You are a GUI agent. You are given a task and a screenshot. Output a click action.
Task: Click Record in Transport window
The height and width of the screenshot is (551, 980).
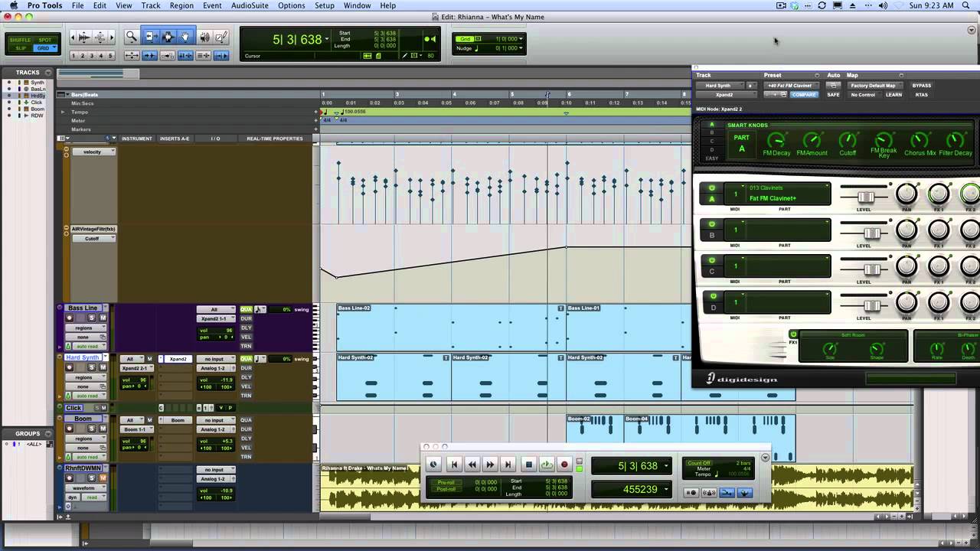(565, 464)
